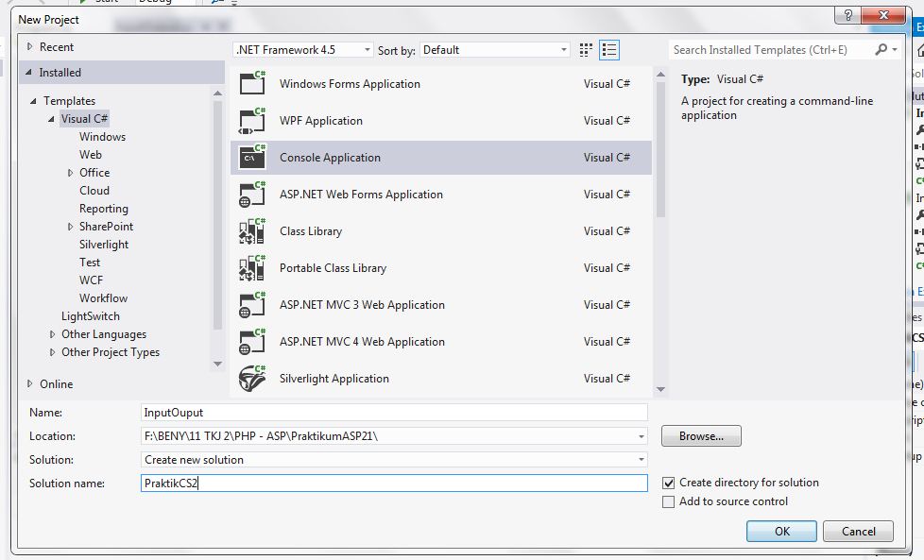Viewport: 924px width, 560px height.
Task: Click the Browse button
Action: 700,435
